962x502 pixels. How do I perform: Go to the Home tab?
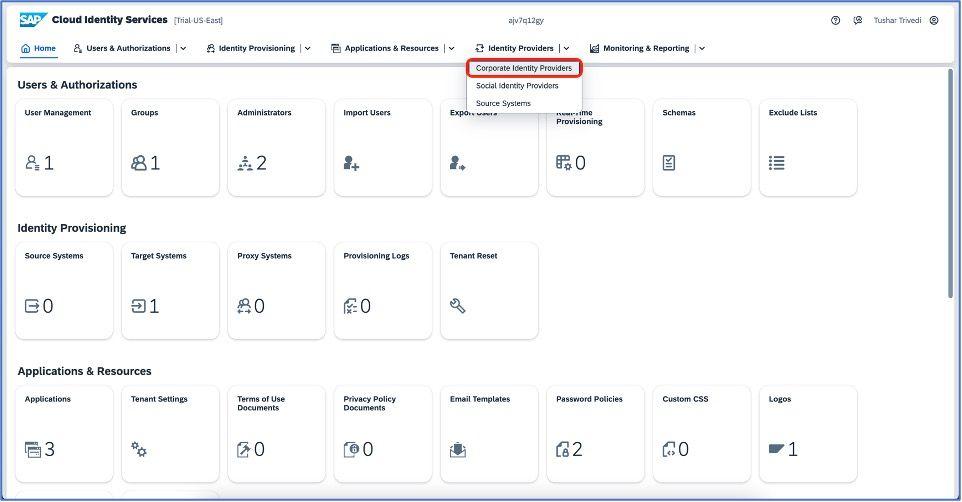(38, 48)
